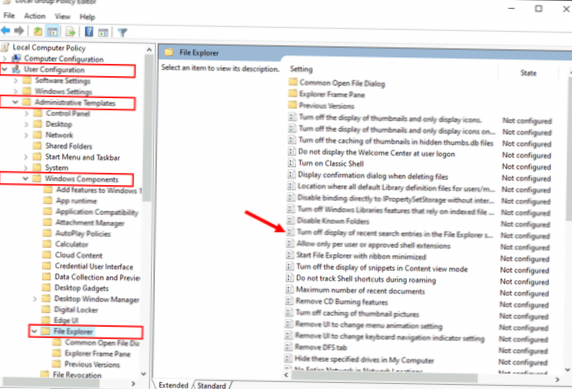Expand the Network node
This screenshot has height=389, width=572.
[x=26, y=135]
